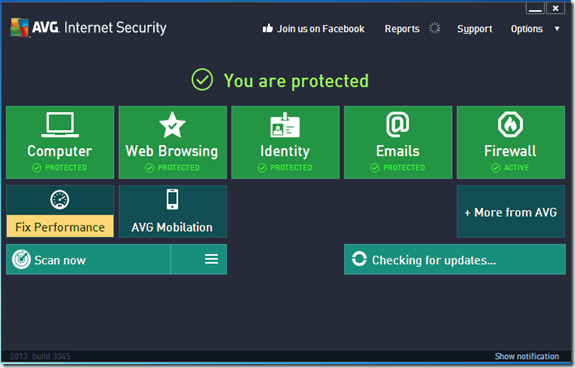Click the Emails tile title
Screen dimensions: 575x368
point(398,151)
